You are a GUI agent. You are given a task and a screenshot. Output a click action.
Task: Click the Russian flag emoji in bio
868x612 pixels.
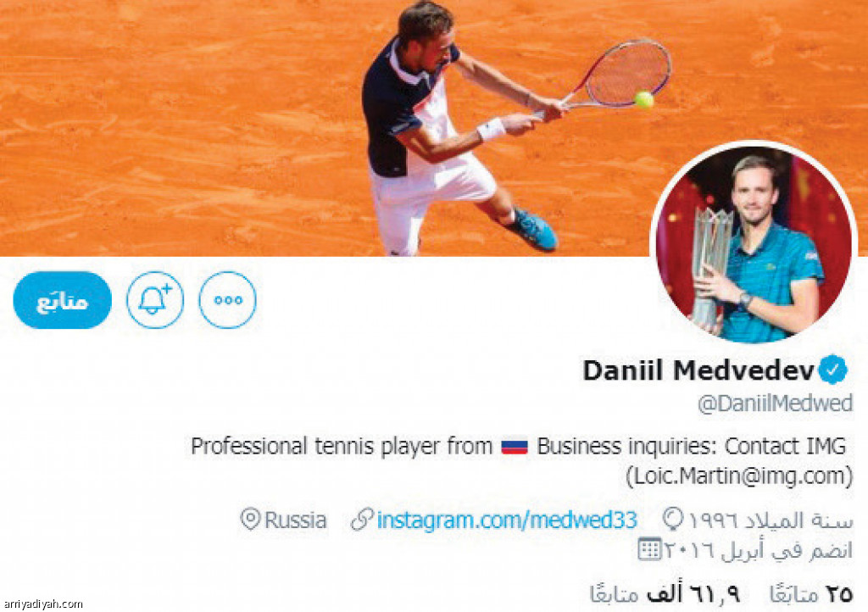515,447
